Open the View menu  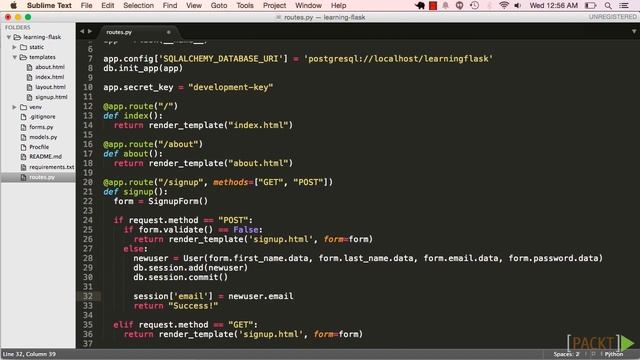tap(194, 5)
